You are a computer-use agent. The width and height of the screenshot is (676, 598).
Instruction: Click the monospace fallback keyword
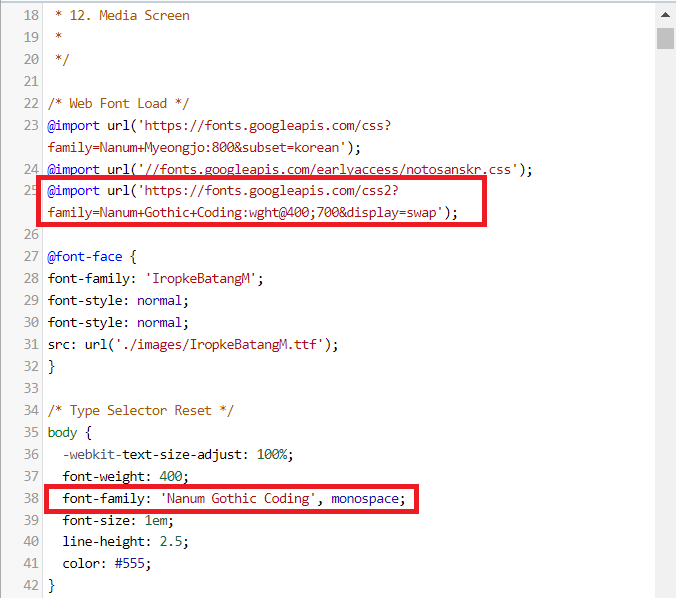(365, 498)
